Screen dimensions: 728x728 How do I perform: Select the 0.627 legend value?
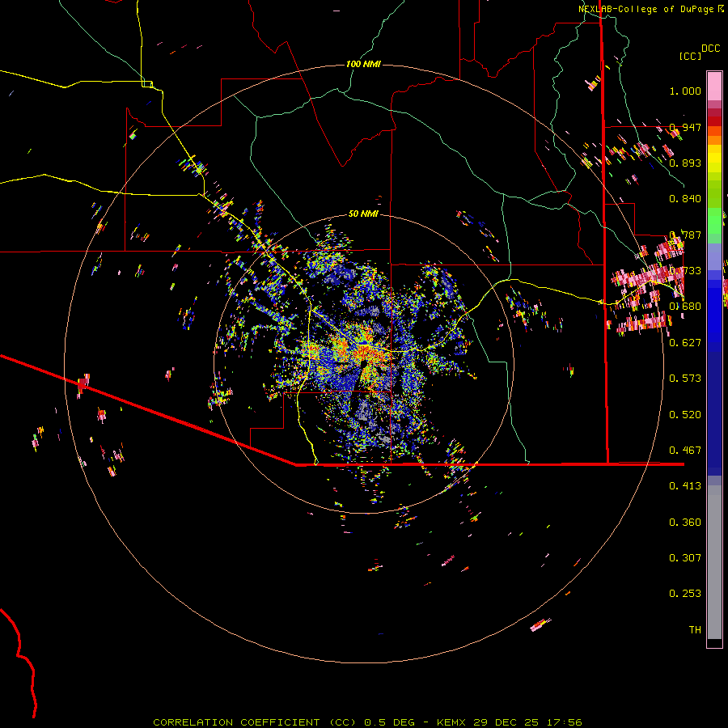685,343
